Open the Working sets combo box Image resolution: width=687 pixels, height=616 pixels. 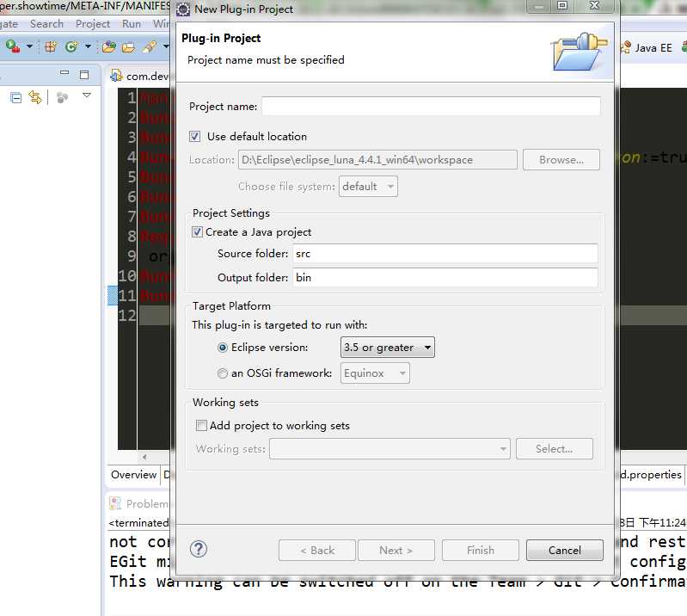tap(390, 449)
